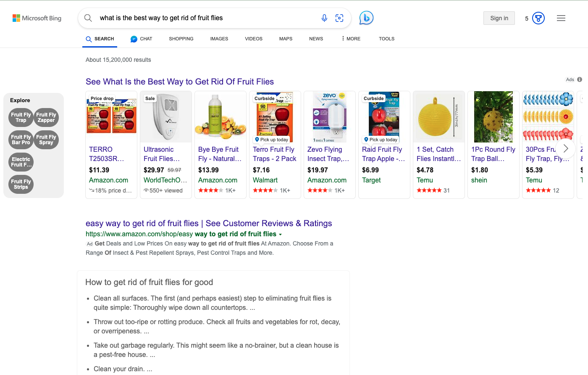The height and width of the screenshot is (375, 588).
Task: Click the Bing Chat bubble icon
Action: point(366,18)
